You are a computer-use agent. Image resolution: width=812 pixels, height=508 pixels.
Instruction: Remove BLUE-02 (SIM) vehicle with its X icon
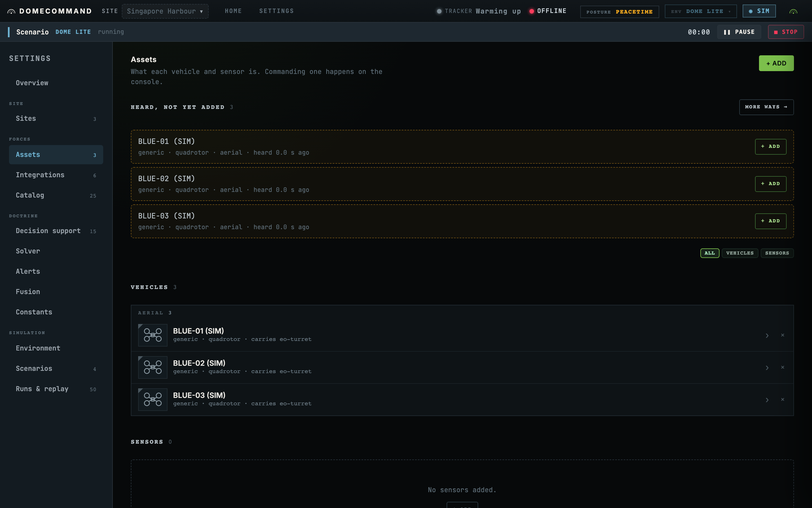tap(782, 367)
